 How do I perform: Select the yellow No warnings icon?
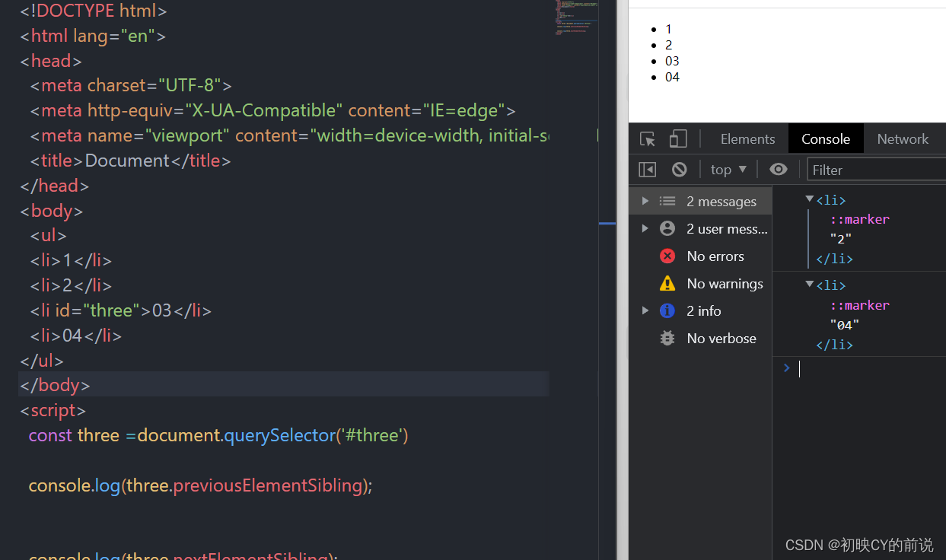667,284
